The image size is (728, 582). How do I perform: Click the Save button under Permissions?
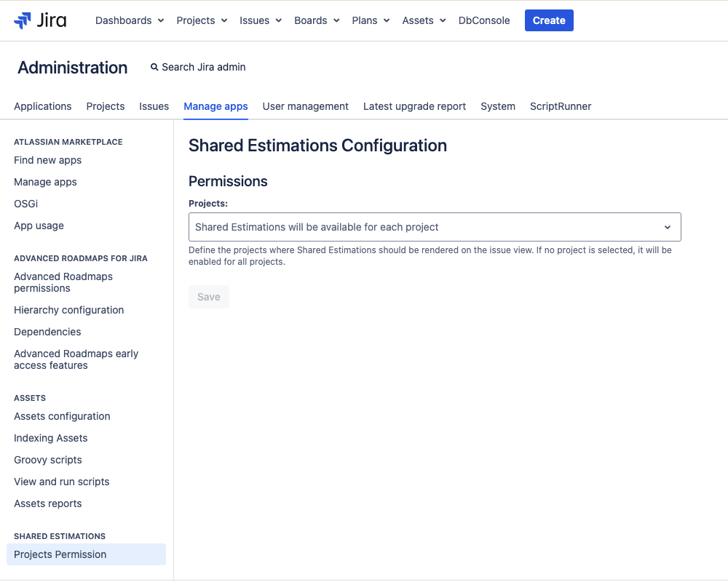(x=208, y=296)
